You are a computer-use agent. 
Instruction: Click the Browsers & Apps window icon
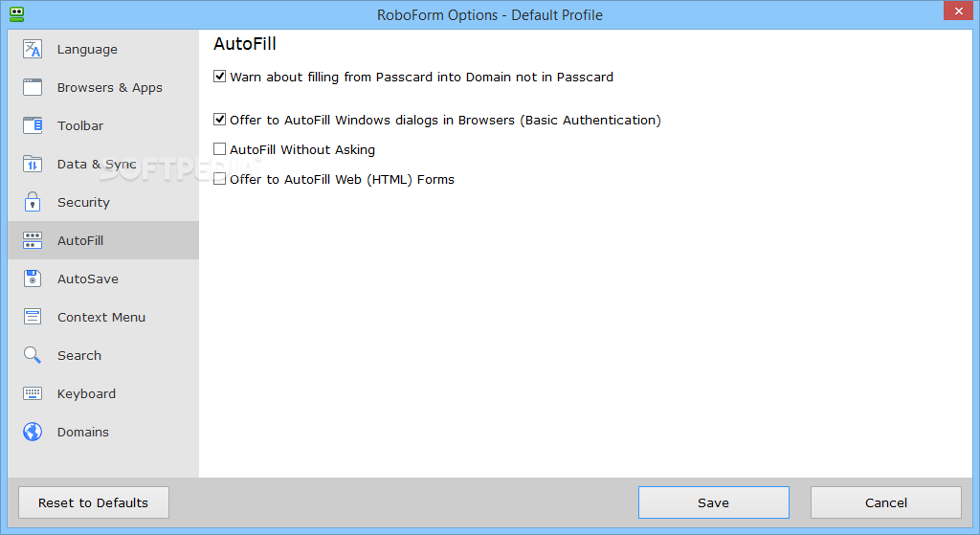32,87
